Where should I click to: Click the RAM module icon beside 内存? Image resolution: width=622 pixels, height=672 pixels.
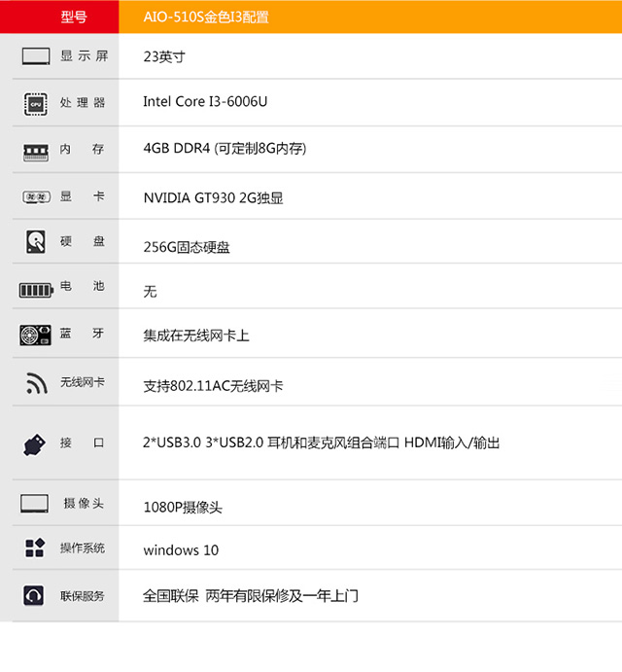click(x=36, y=153)
